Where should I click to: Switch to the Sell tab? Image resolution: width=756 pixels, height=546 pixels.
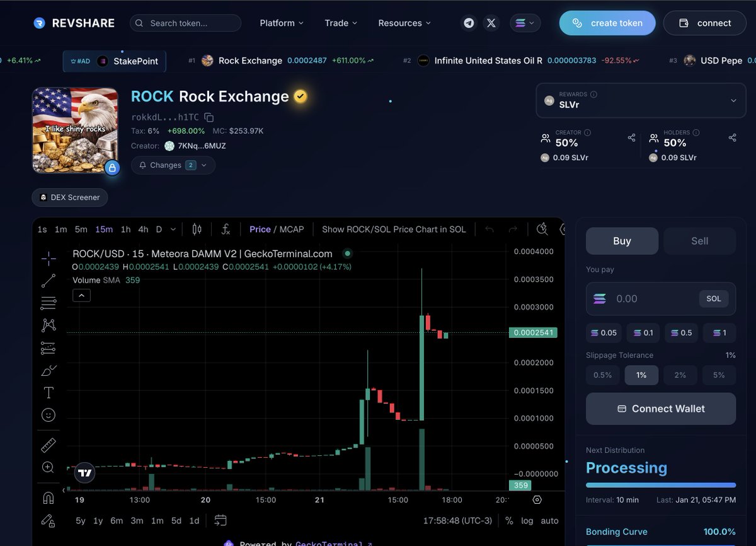coord(700,241)
